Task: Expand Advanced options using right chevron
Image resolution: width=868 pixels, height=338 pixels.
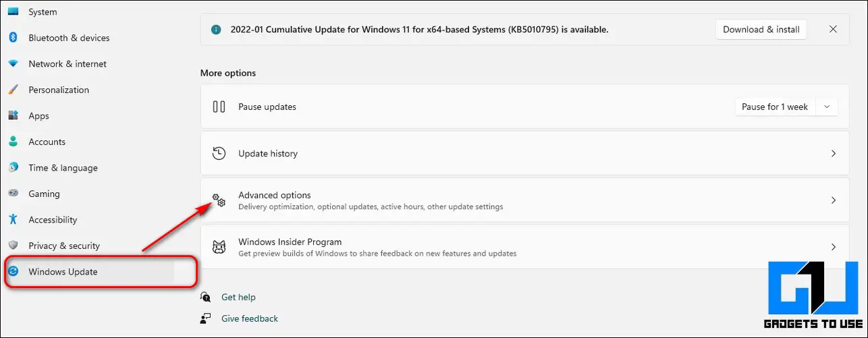Action: 834,200
